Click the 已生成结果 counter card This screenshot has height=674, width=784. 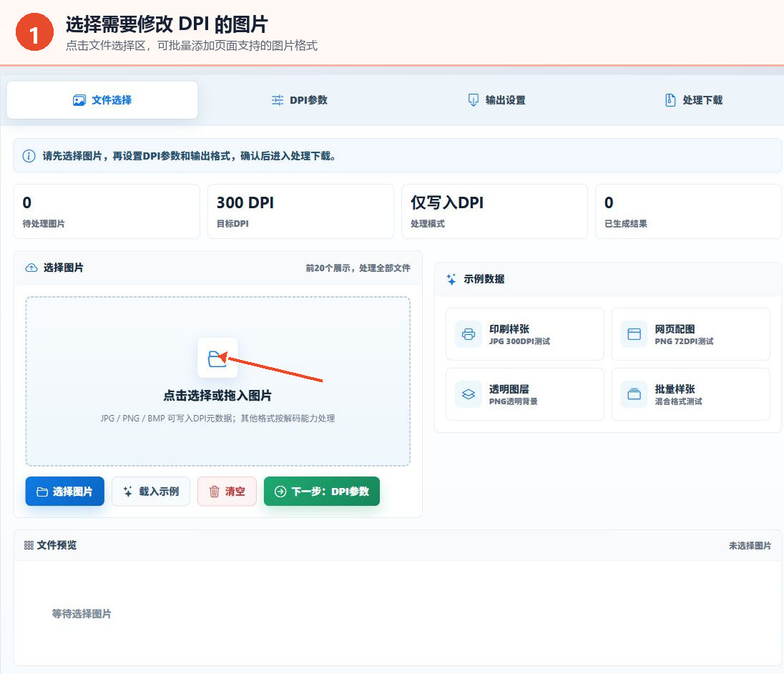pos(688,212)
